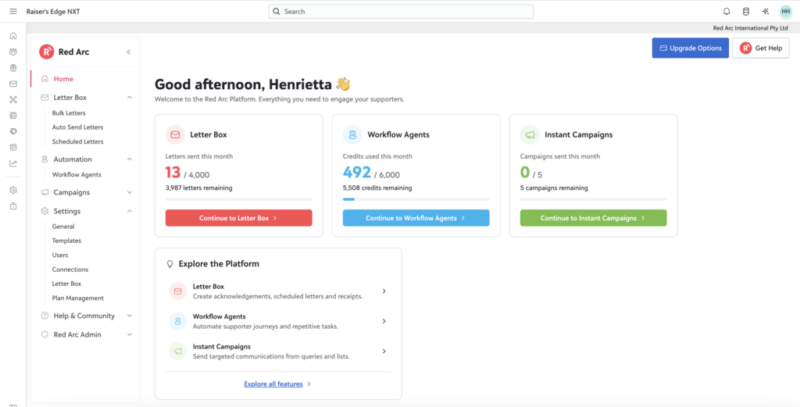Open Templates under Settings
800x407 pixels.
[66, 241]
